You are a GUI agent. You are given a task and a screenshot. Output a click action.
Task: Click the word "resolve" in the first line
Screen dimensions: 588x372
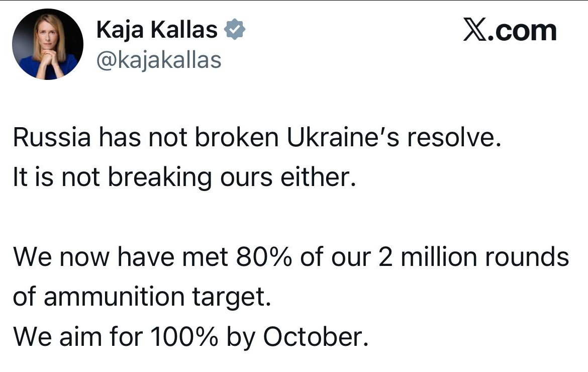(x=452, y=138)
